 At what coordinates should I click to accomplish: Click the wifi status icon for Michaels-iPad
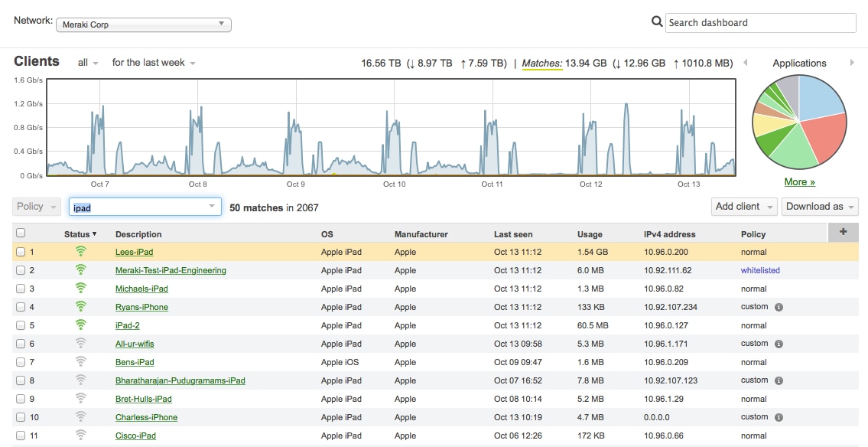[x=81, y=288]
